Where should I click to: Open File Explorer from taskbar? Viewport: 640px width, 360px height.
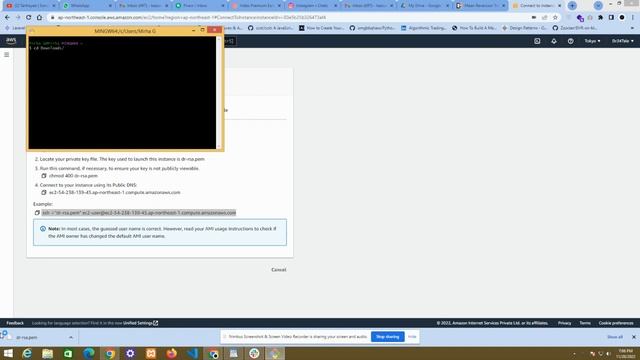coord(47,353)
